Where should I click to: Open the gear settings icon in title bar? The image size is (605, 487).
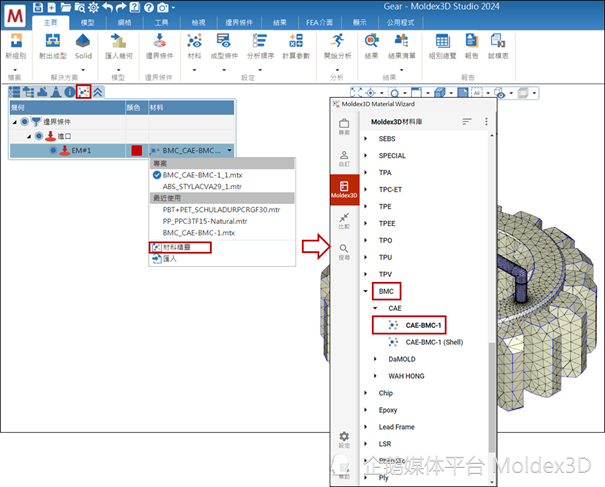93,7
